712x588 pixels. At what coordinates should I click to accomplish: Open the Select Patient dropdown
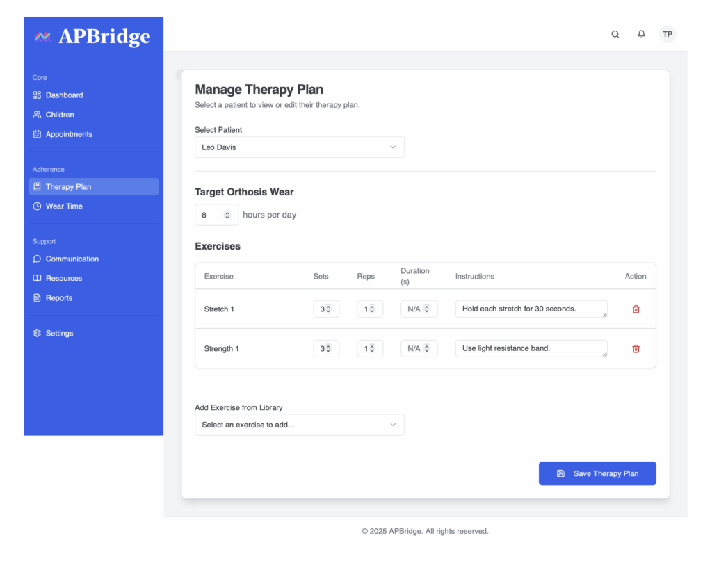(x=299, y=147)
